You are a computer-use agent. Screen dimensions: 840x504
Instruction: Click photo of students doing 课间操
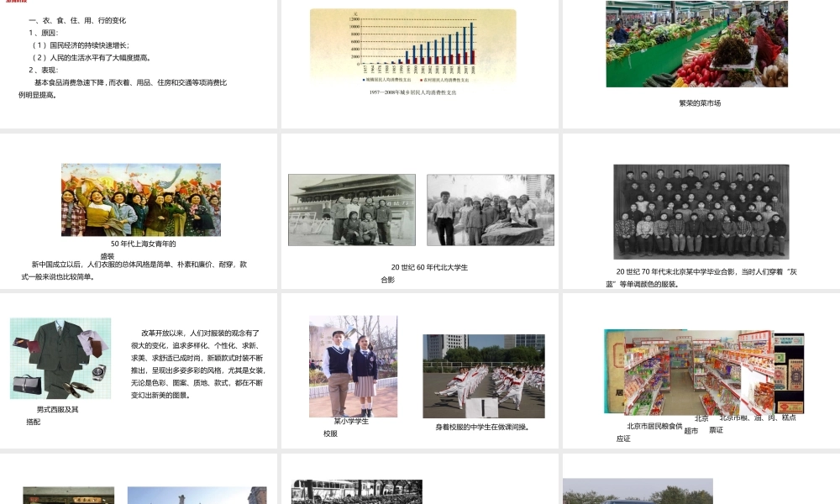(484, 376)
